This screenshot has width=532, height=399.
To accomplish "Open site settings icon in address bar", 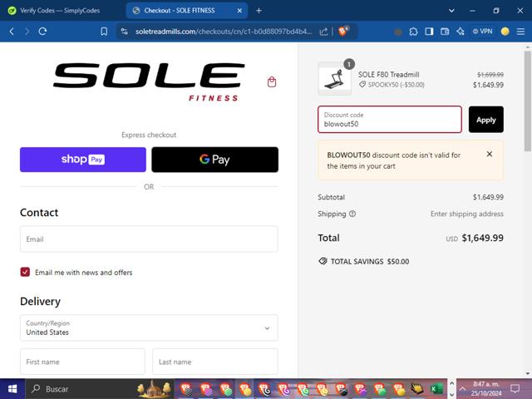I will coord(125,32).
